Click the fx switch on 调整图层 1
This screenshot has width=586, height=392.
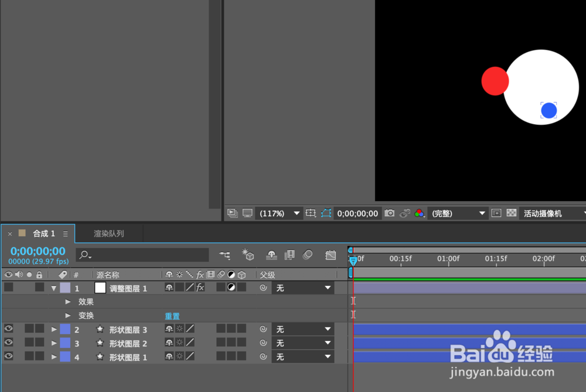click(x=200, y=287)
